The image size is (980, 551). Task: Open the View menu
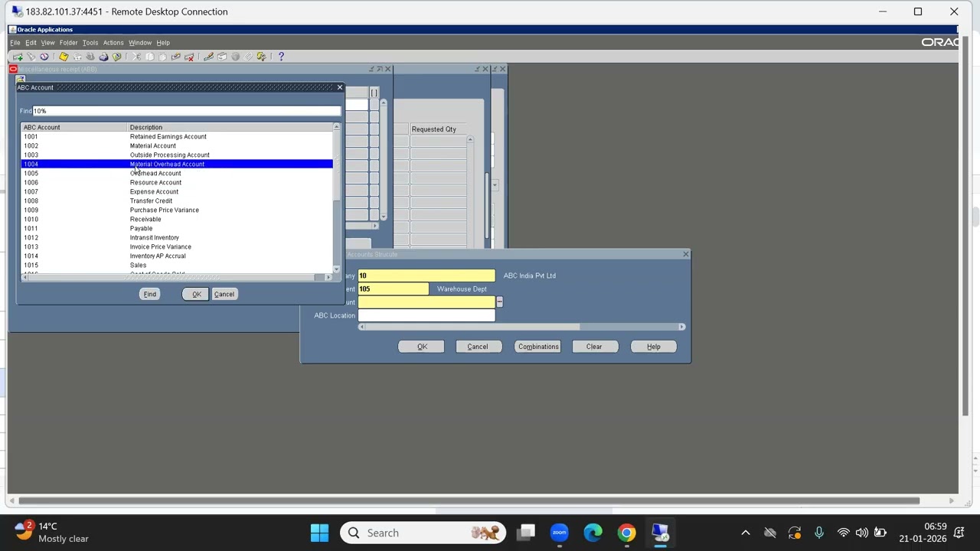(x=47, y=43)
